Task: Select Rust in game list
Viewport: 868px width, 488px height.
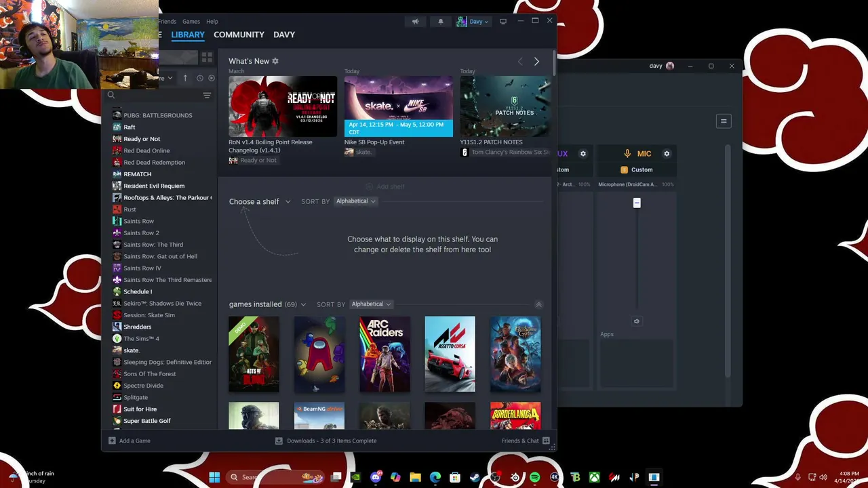Action: 162,209
